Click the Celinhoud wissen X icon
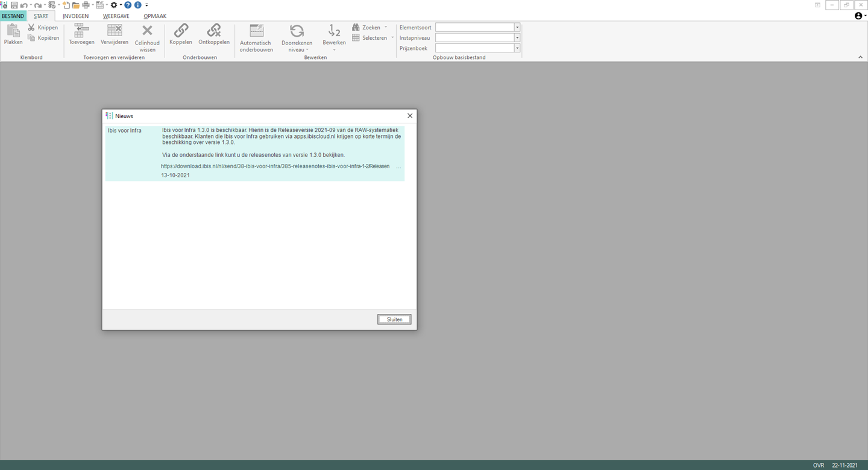 (x=147, y=31)
